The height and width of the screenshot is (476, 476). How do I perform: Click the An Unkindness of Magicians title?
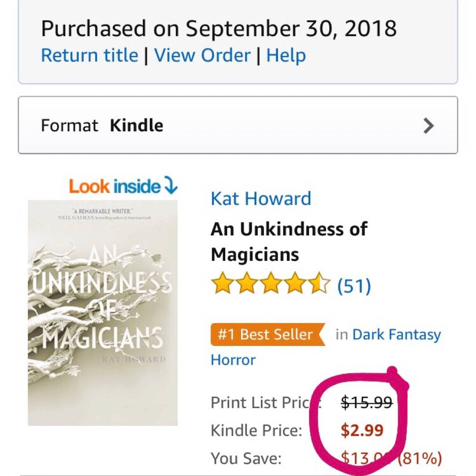289,242
